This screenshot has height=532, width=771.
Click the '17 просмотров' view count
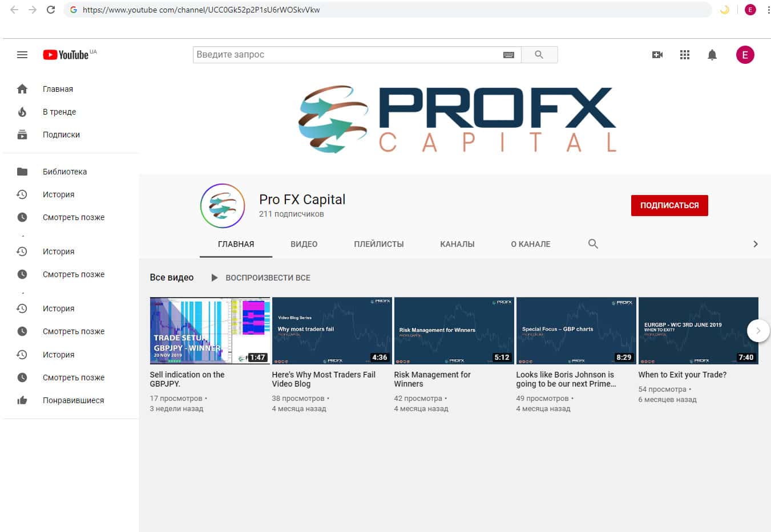[176, 399]
